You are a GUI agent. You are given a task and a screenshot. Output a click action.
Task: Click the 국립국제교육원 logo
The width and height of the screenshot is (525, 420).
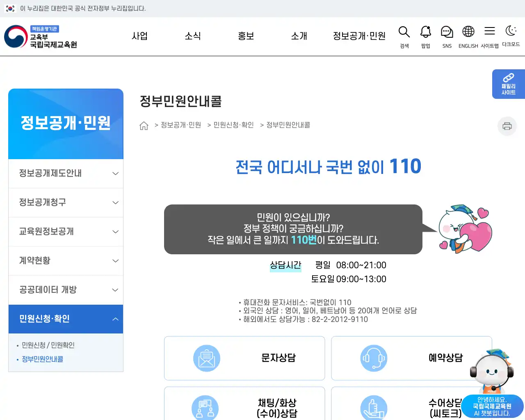(x=41, y=37)
